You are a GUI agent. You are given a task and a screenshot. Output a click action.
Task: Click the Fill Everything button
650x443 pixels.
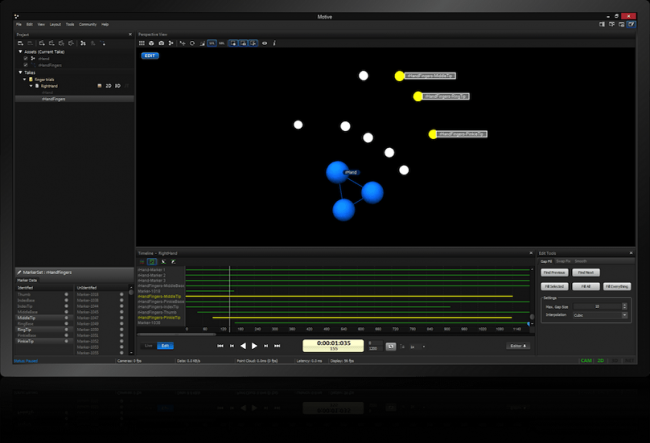tap(617, 286)
